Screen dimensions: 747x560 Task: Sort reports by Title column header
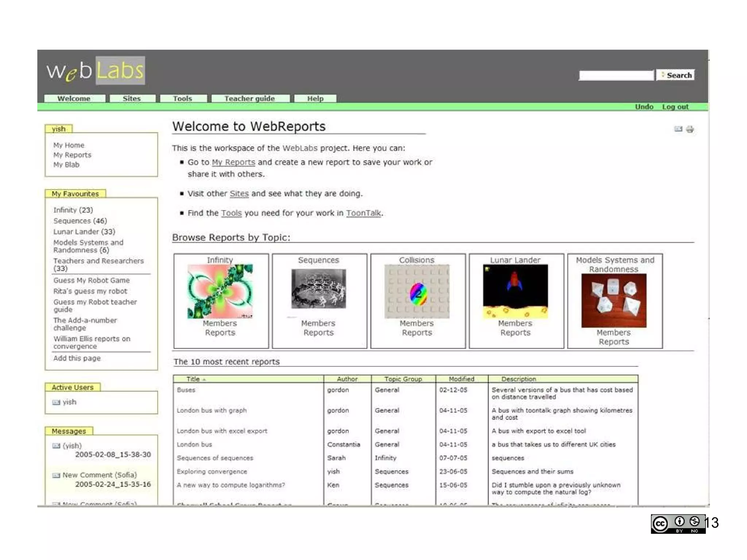(x=193, y=379)
